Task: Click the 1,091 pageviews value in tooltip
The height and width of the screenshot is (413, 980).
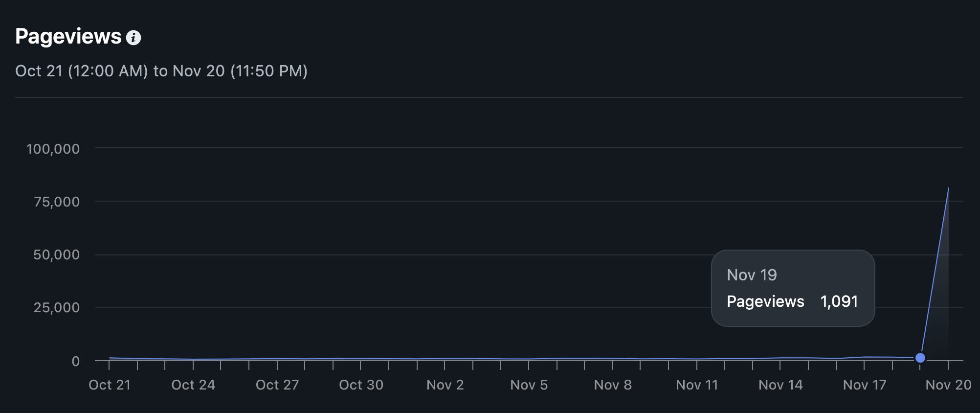Action: (x=839, y=301)
